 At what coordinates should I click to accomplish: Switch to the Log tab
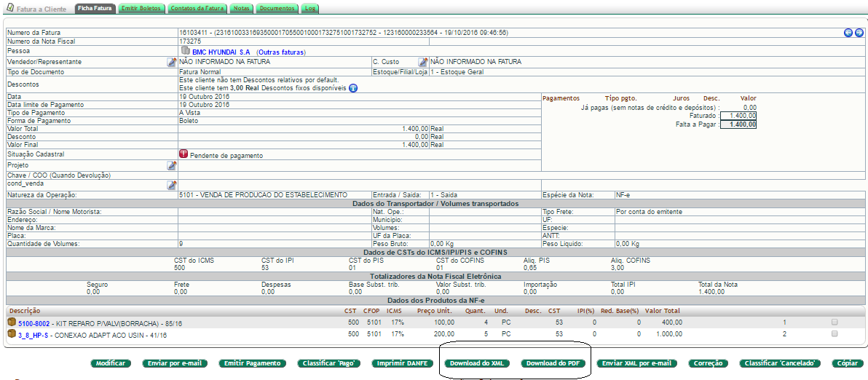[310, 9]
